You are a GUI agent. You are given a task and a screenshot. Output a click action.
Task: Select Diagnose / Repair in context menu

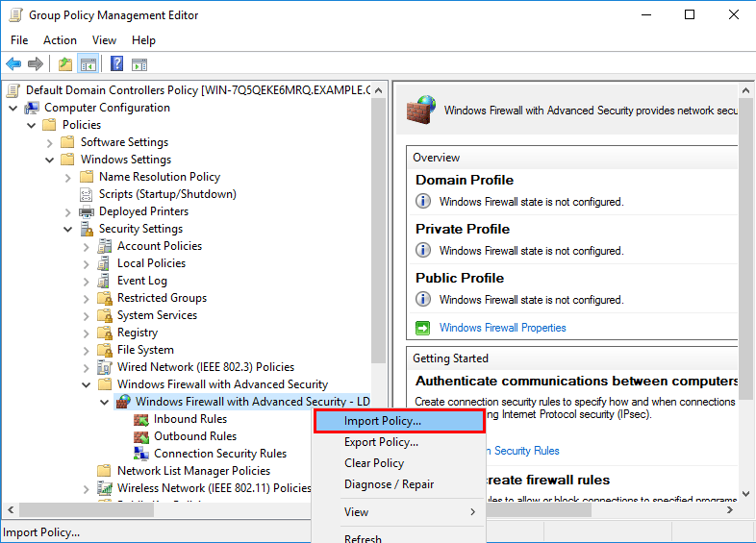click(x=400, y=484)
